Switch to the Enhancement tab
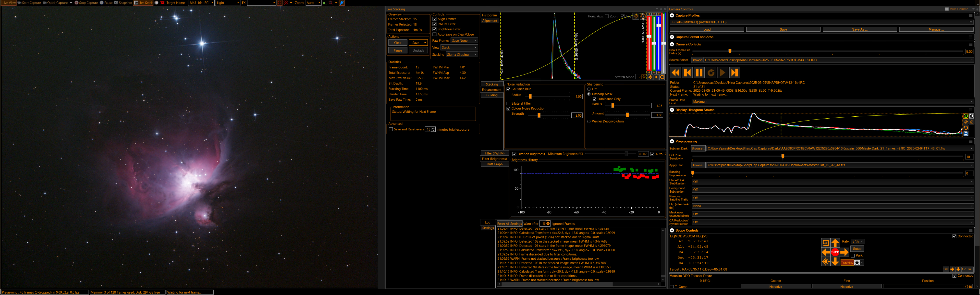This screenshot has width=980, height=295. pos(491,89)
